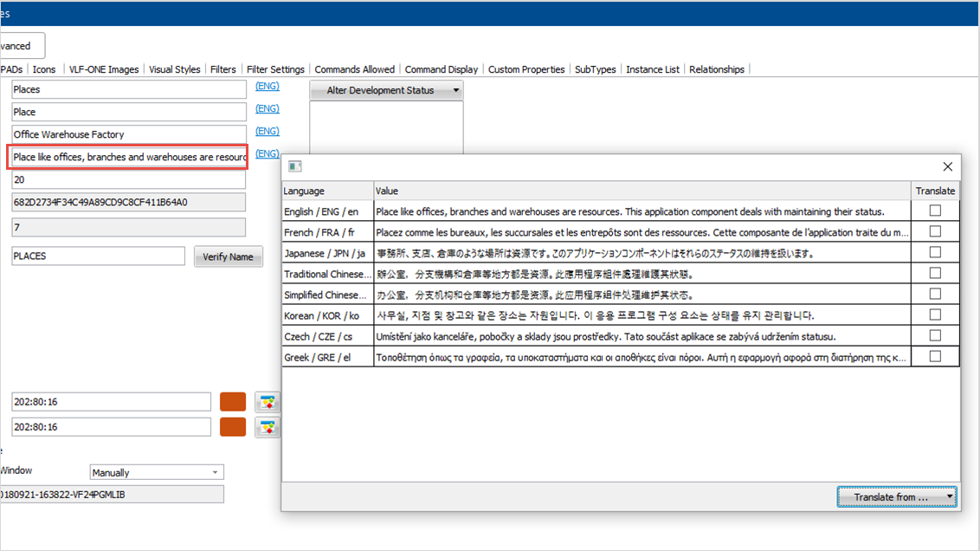Click the field containing value 7
This screenshot has height=551, width=980.
point(129,227)
